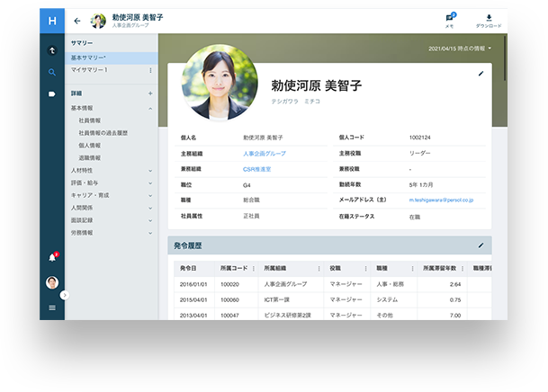Click the 発令履歴 section title
The image size is (548, 392).
(188, 245)
